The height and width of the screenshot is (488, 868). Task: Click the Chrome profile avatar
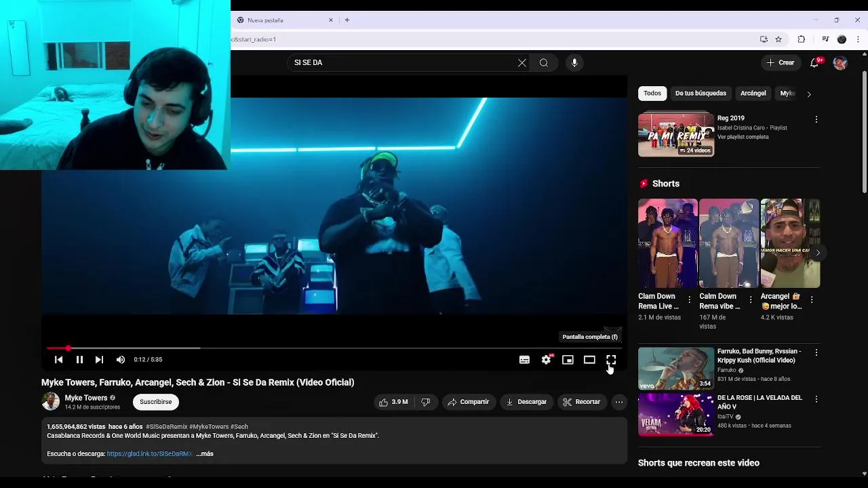842,39
